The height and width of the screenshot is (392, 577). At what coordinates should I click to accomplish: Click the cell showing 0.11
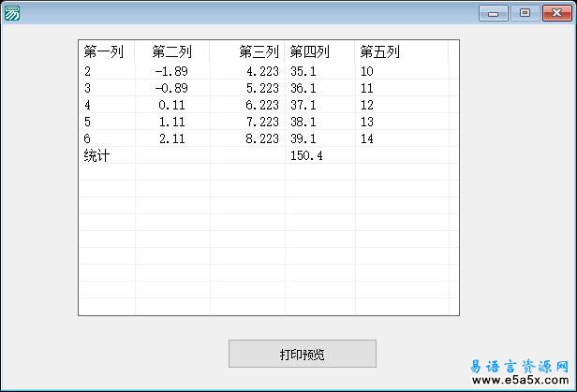pyautogui.click(x=172, y=105)
